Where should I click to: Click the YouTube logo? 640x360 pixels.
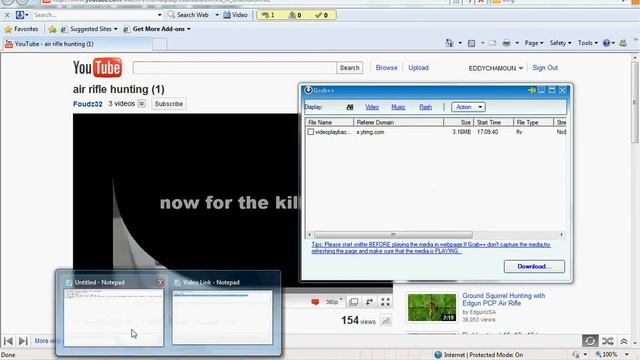pyautogui.click(x=97, y=67)
